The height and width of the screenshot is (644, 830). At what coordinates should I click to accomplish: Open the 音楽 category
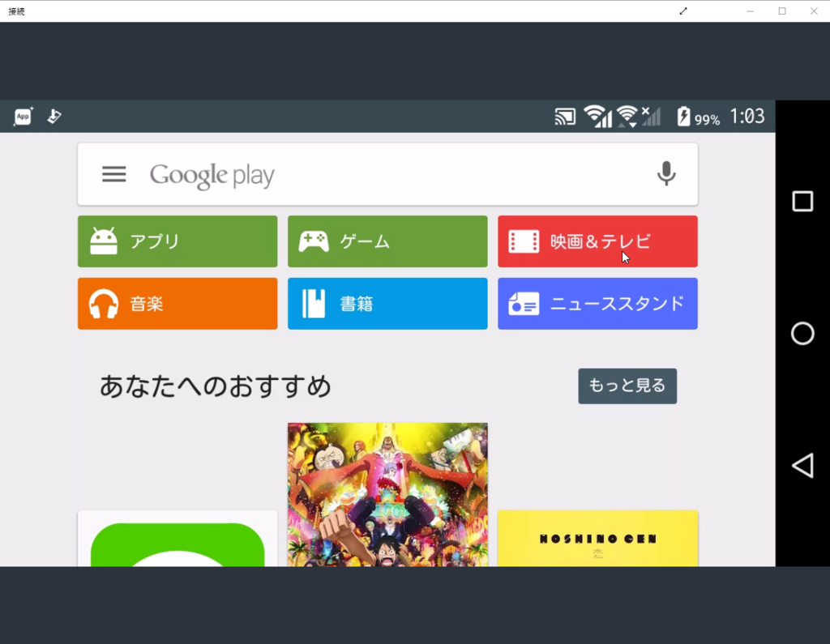pyautogui.click(x=178, y=304)
